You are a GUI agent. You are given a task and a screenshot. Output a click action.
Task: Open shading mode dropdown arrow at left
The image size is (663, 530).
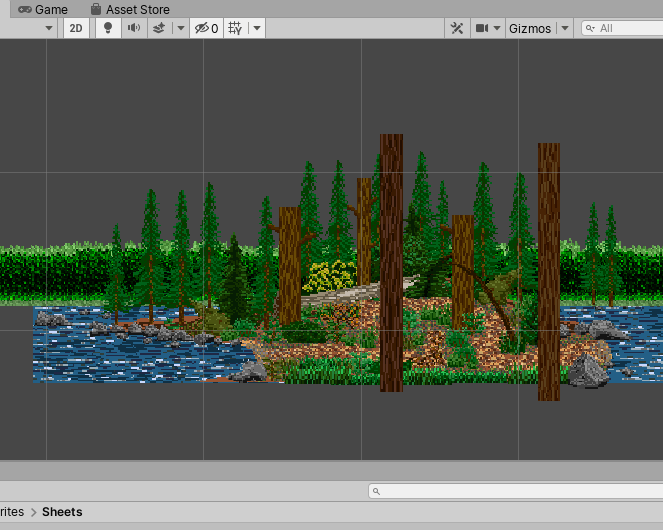49,28
